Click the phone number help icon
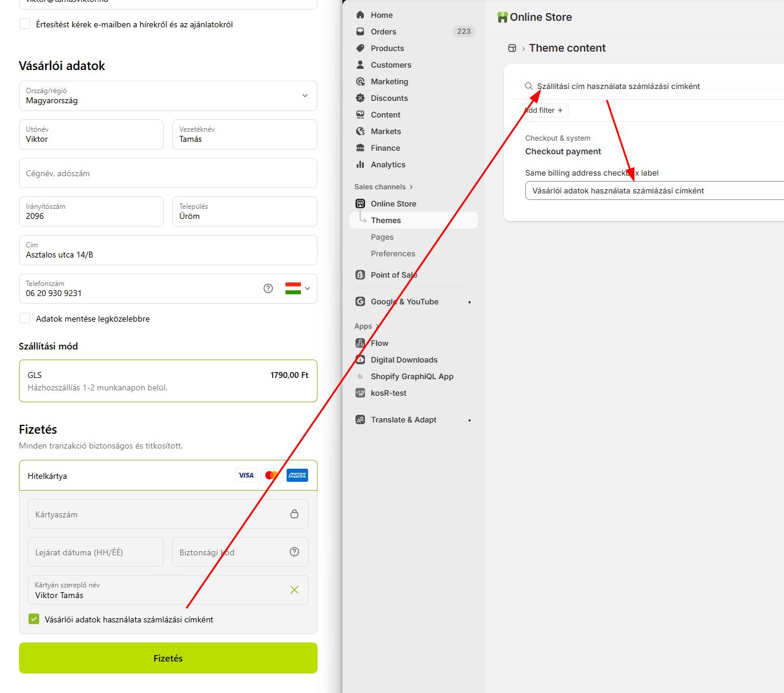Image resolution: width=784 pixels, height=693 pixels. [x=268, y=288]
